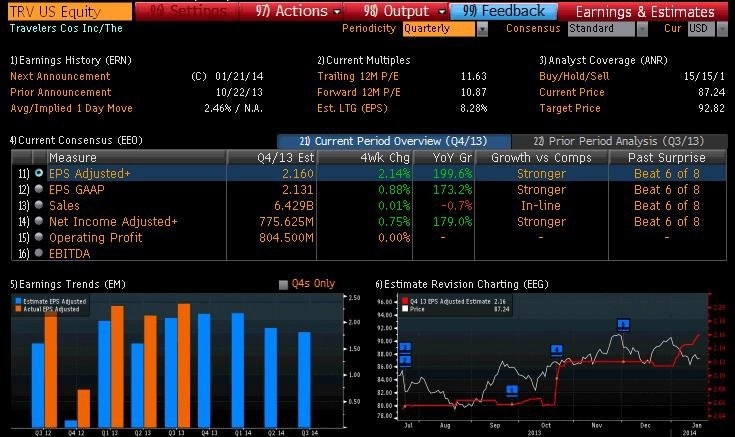Switch to Prior Period Analysis (Q3/13) tab

pyautogui.click(x=619, y=141)
